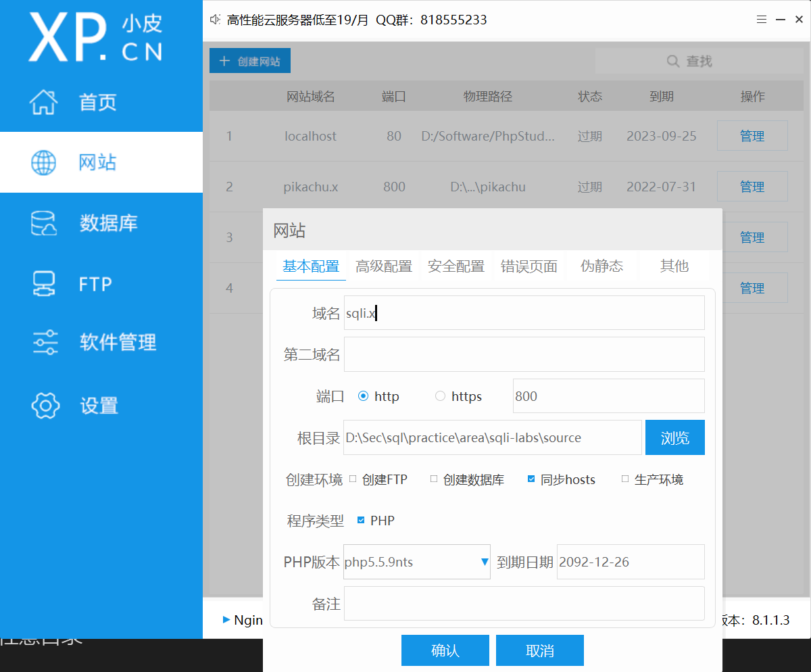Viewport: 811px width, 672px height.
Task: Click the 取消 button
Action: click(539, 650)
